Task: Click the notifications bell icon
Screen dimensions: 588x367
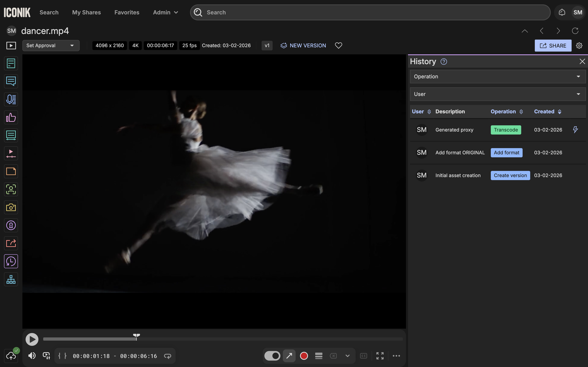Action: (x=562, y=12)
